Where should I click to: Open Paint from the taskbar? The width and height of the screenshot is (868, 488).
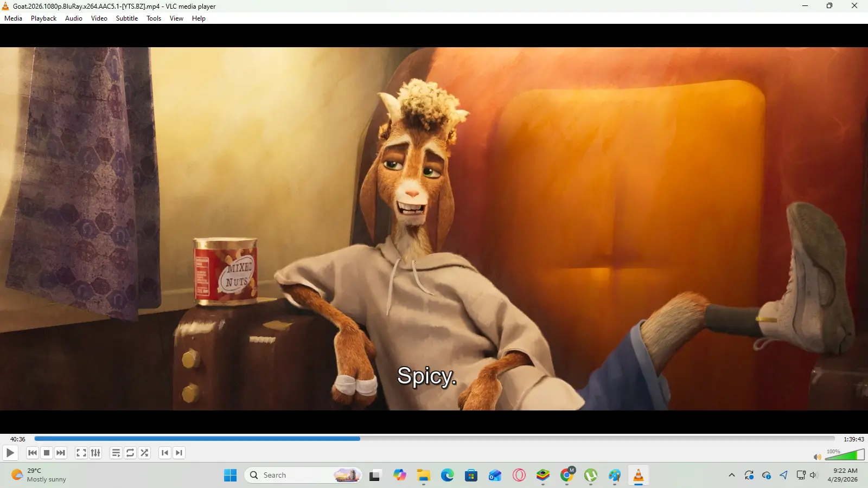tap(615, 476)
